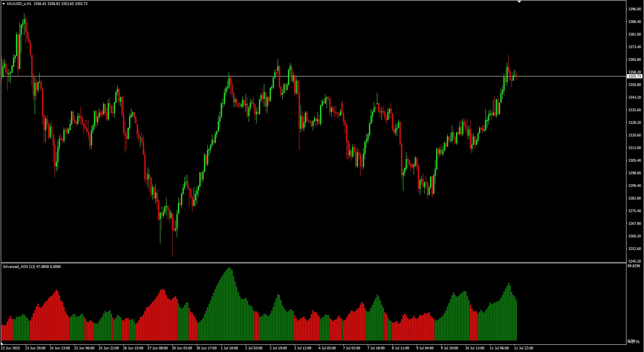Click the 7 Jul 18:00 time label
The height and width of the screenshot is (352, 644).
[376, 348]
